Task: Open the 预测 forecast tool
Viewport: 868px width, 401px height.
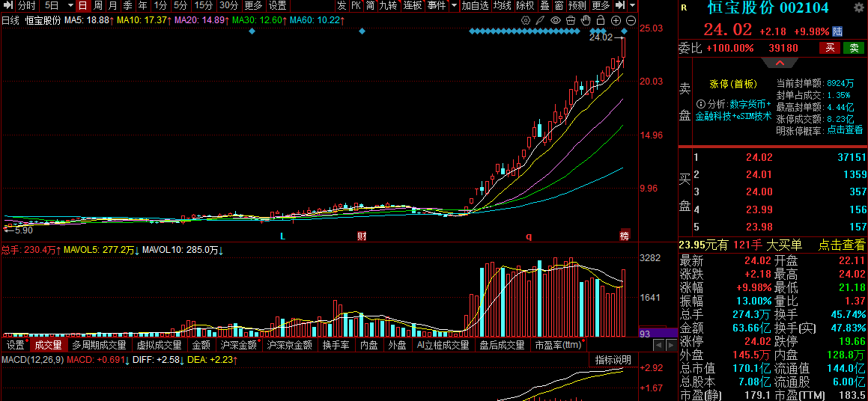Action: click(577, 6)
